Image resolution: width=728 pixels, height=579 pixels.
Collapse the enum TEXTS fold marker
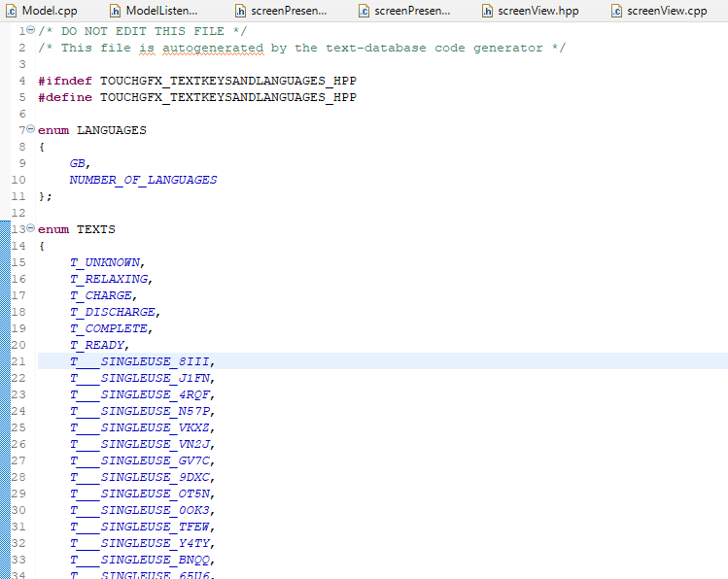[31, 227]
